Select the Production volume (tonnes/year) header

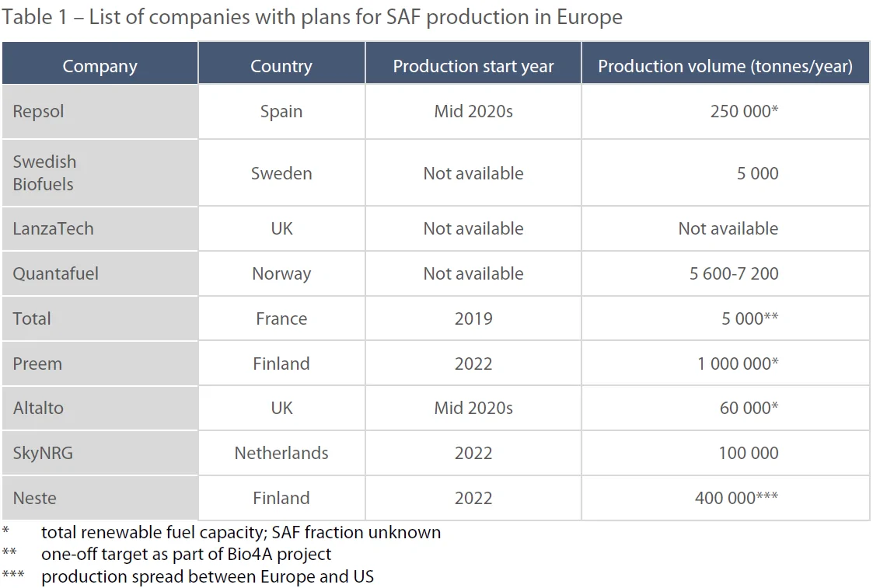[725, 66]
